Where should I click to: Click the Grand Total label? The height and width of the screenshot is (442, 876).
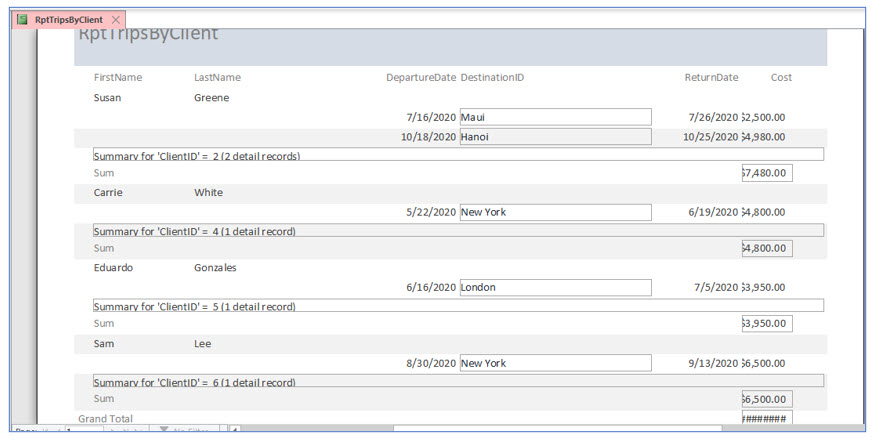pos(106,419)
